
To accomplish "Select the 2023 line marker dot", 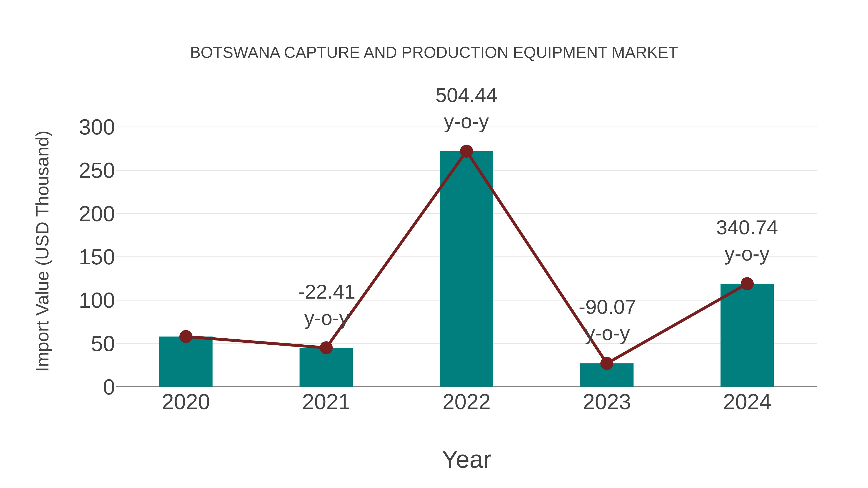I will pyautogui.click(x=607, y=363).
